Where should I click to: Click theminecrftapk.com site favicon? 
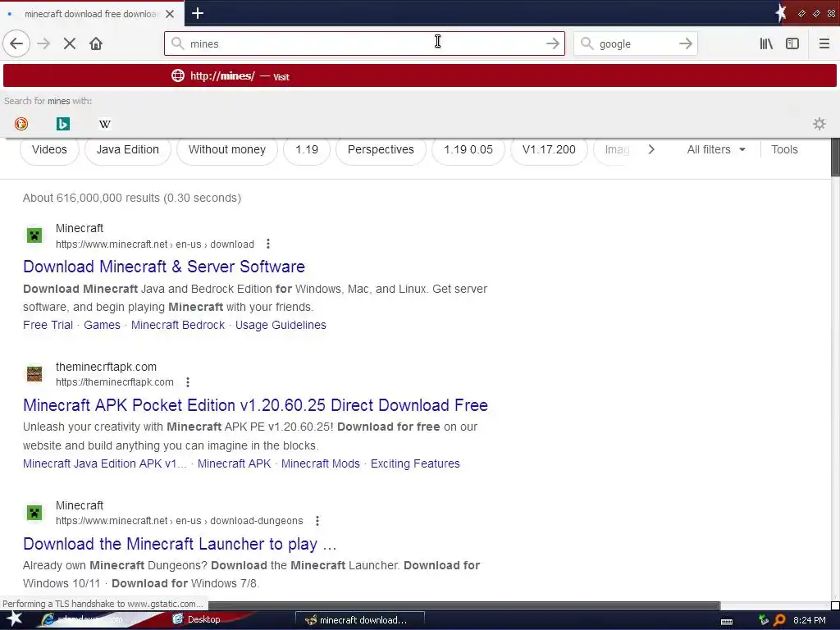click(34, 373)
